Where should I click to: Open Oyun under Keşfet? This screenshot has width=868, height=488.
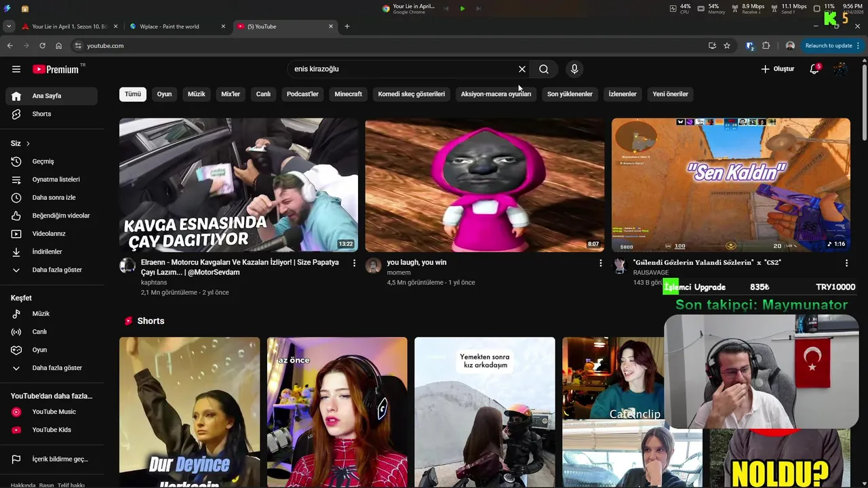(x=52, y=350)
